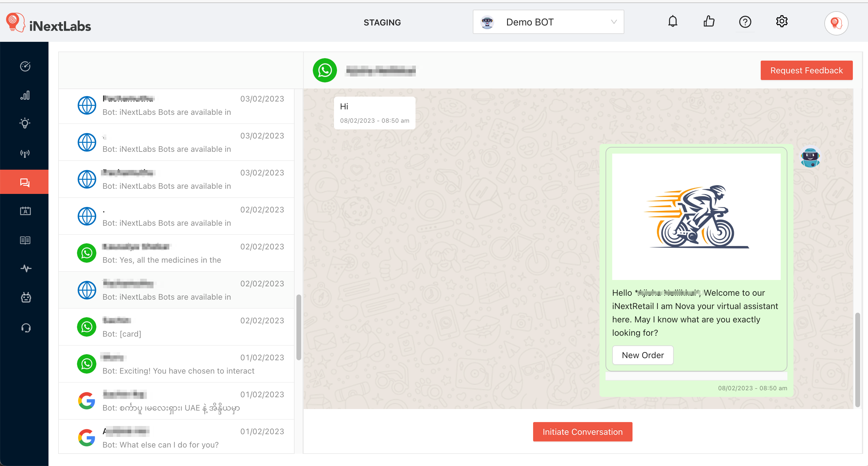Open the Support headset section

[x=25, y=327]
